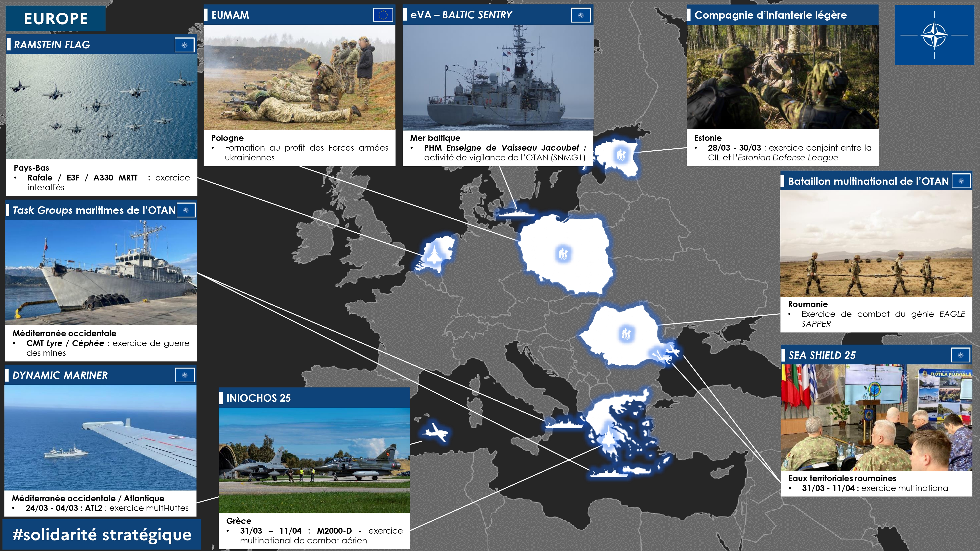Viewport: 980px width, 551px height.
Task: Click the Mer baltique location heading
Action: [435, 138]
